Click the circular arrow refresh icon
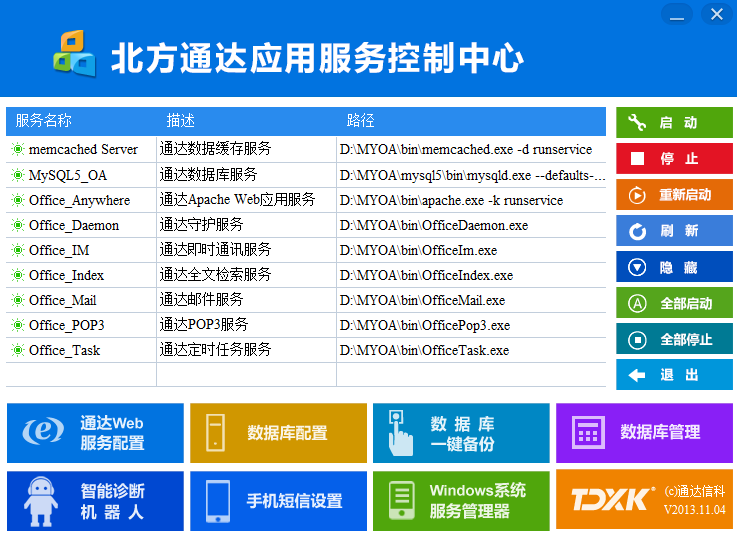The height and width of the screenshot is (534, 737). click(637, 231)
